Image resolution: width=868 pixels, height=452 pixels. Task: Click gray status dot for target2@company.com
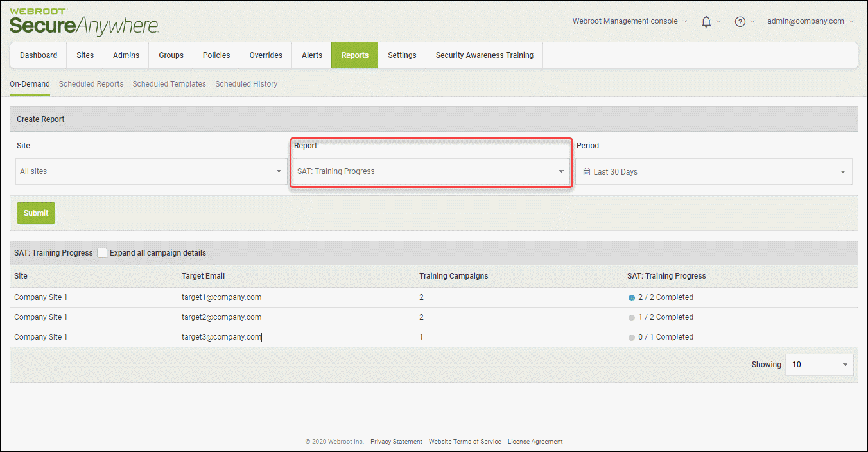point(632,318)
